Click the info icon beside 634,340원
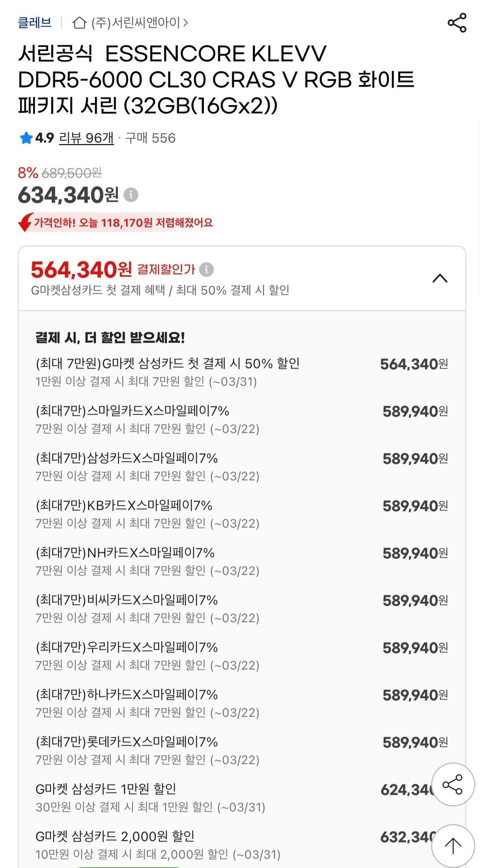The width and height of the screenshot is (484, 868). [131, 195]
